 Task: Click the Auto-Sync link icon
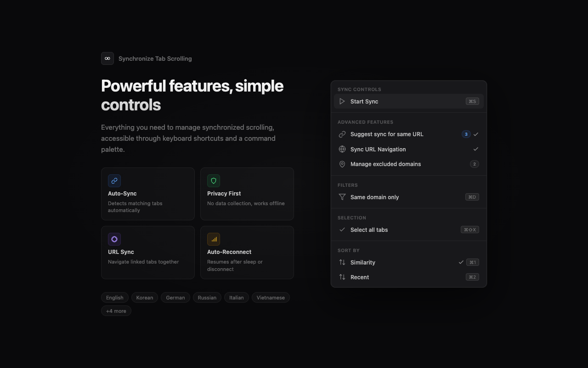114,181
